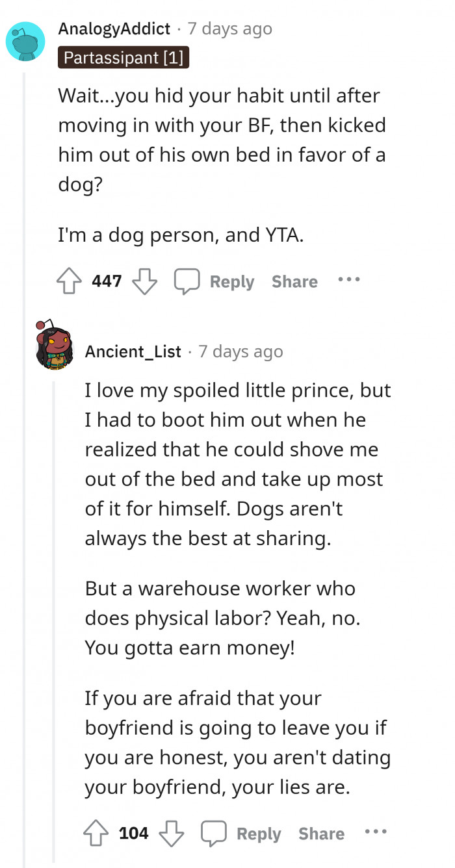Click the Partassipant [1] flair badge
This screenshot has height=868, width=455.
(x=123, y=58)
